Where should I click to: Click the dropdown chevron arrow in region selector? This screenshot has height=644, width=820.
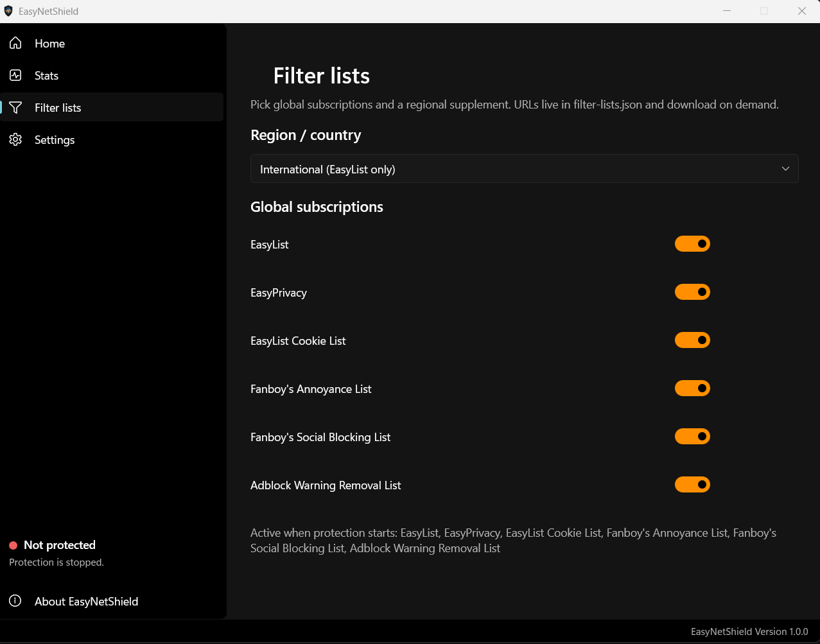coord(785,169)
